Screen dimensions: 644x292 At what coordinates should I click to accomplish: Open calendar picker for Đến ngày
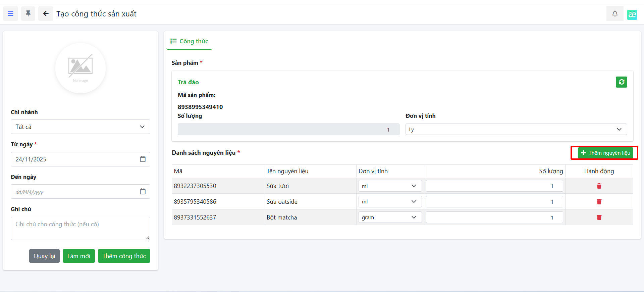coord(143,192)
